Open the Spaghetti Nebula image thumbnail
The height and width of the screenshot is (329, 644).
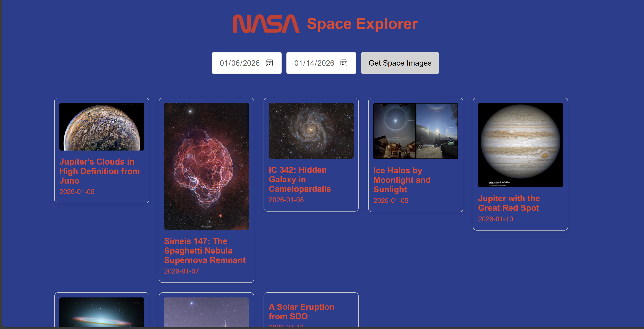click(x=206, y=166)
